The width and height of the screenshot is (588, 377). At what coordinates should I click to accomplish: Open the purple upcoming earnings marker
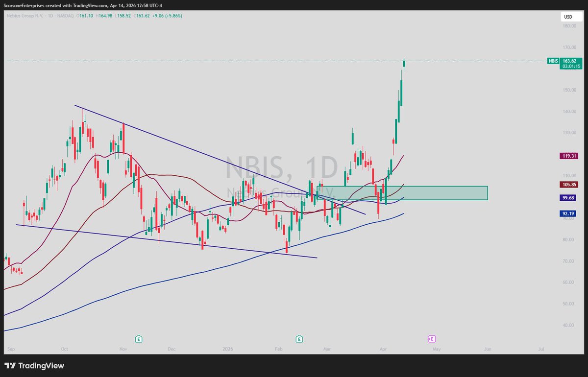(x=432, y=338)
